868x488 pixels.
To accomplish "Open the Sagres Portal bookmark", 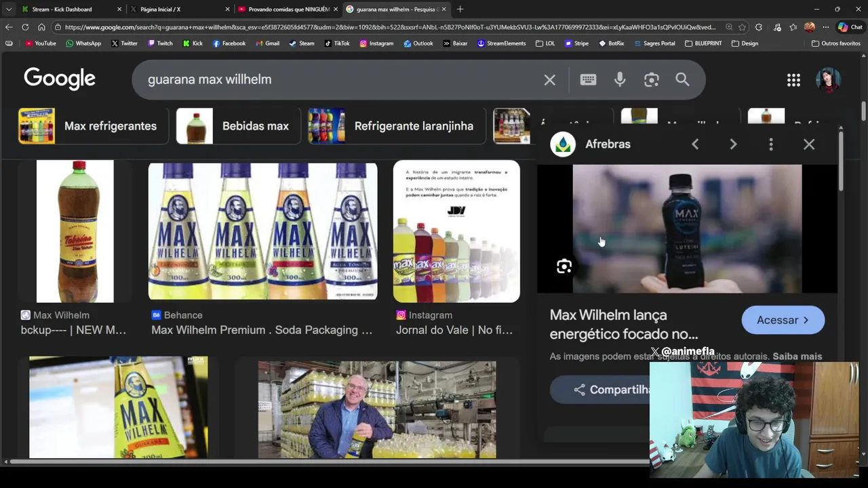I will 654,43.
